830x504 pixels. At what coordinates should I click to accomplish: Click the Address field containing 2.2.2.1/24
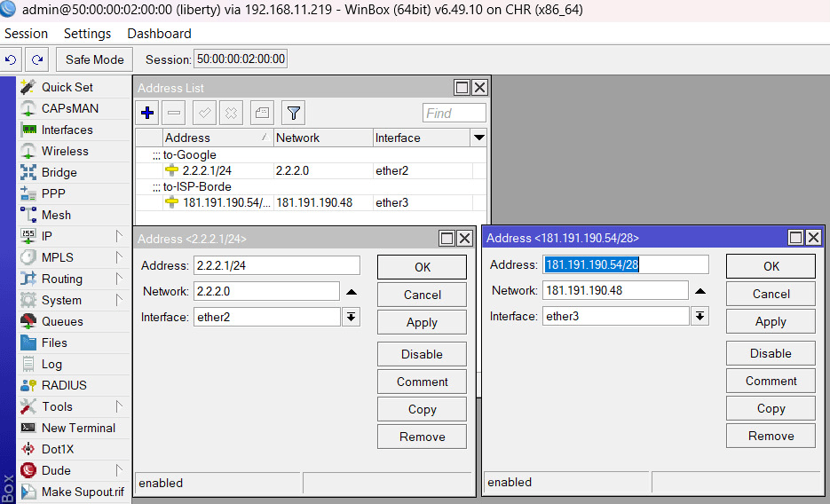(x=277, y=265)
